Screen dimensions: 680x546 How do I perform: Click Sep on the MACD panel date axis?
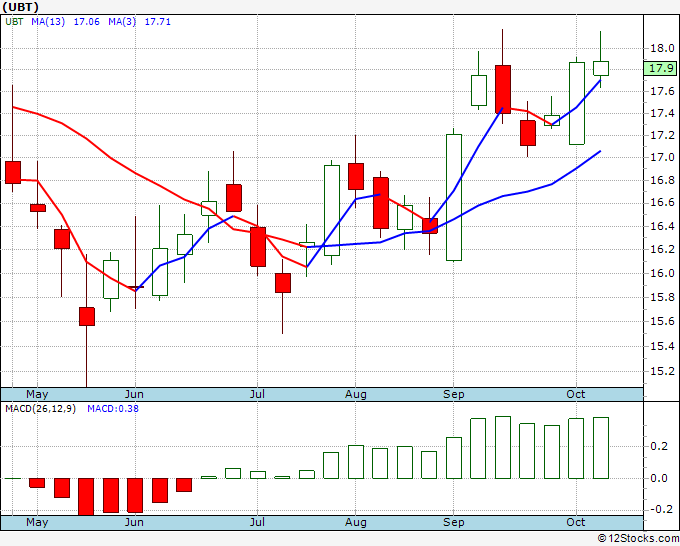454,522
